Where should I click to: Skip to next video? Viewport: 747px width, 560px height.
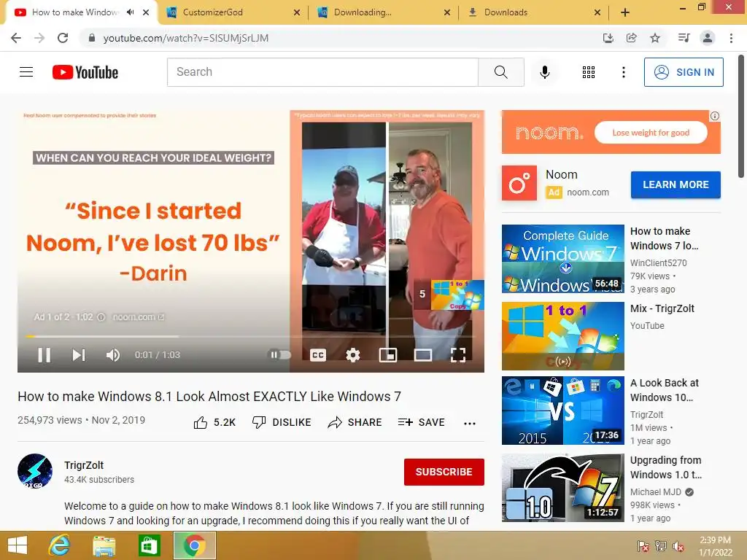(x=79, y=355)
